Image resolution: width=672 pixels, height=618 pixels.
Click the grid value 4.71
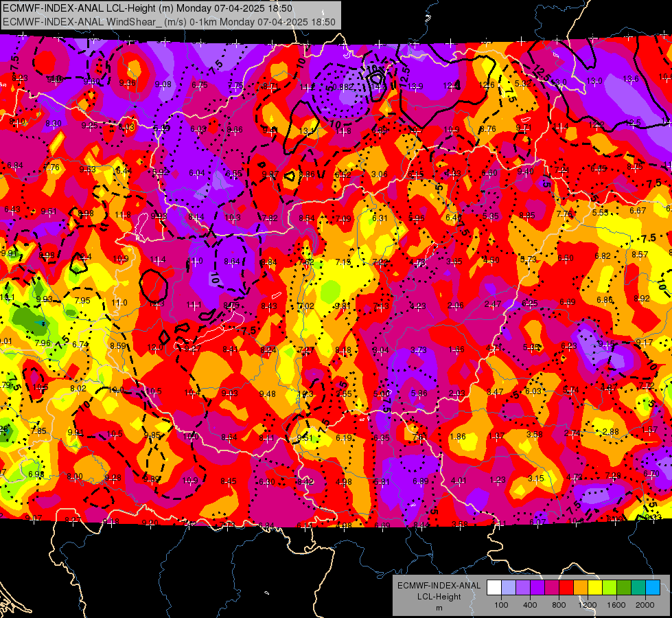[x=494, y=348]
